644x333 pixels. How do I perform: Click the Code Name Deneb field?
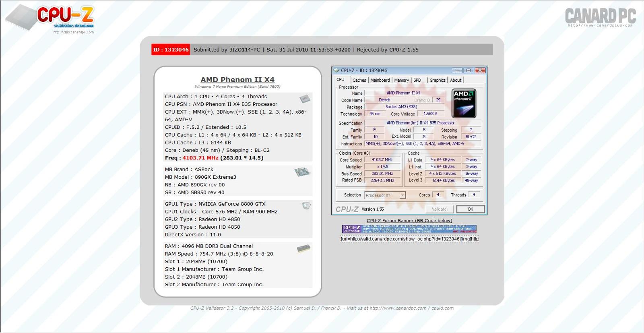tap(384, 100)
